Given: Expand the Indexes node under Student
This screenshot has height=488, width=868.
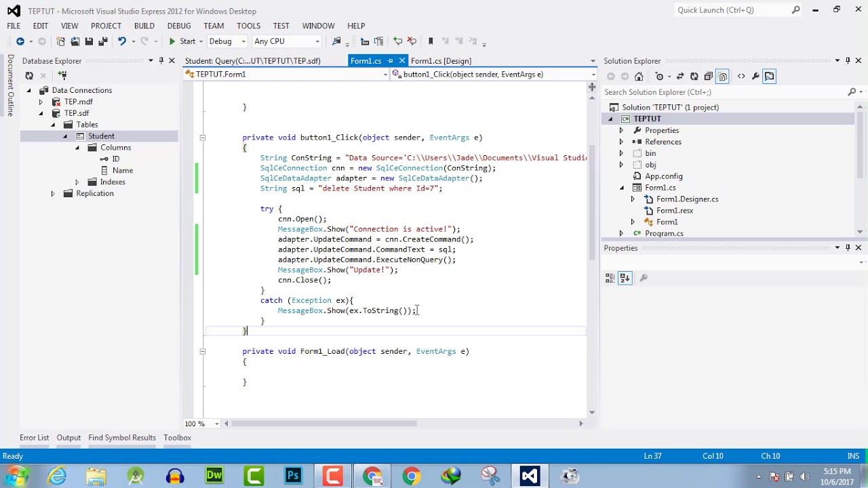Looking at the screenshot, I should tap(77, 182).
